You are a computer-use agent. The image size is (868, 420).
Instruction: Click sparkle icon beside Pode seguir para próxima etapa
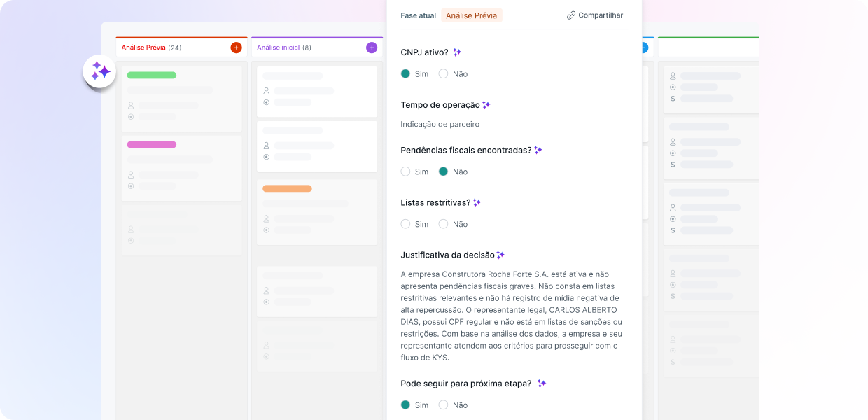point(541,384)
